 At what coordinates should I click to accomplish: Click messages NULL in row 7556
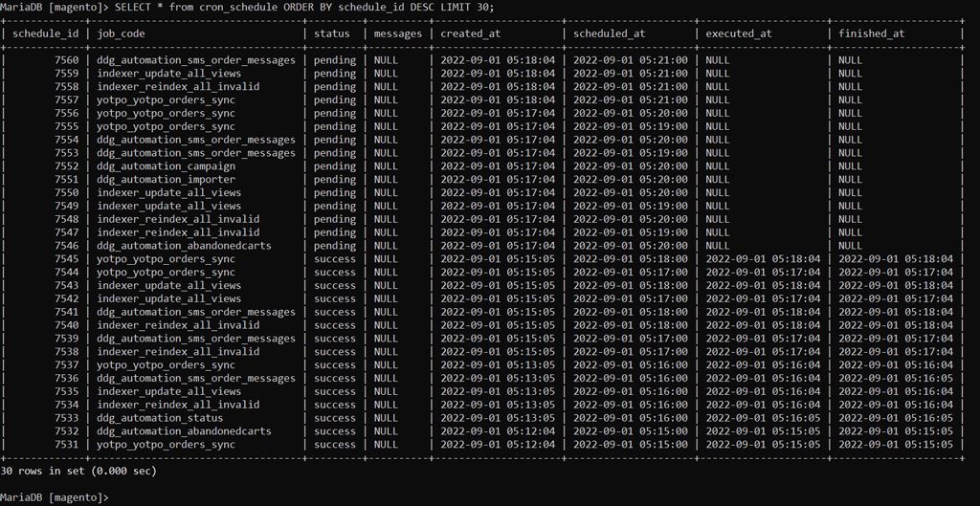(386, 113)
